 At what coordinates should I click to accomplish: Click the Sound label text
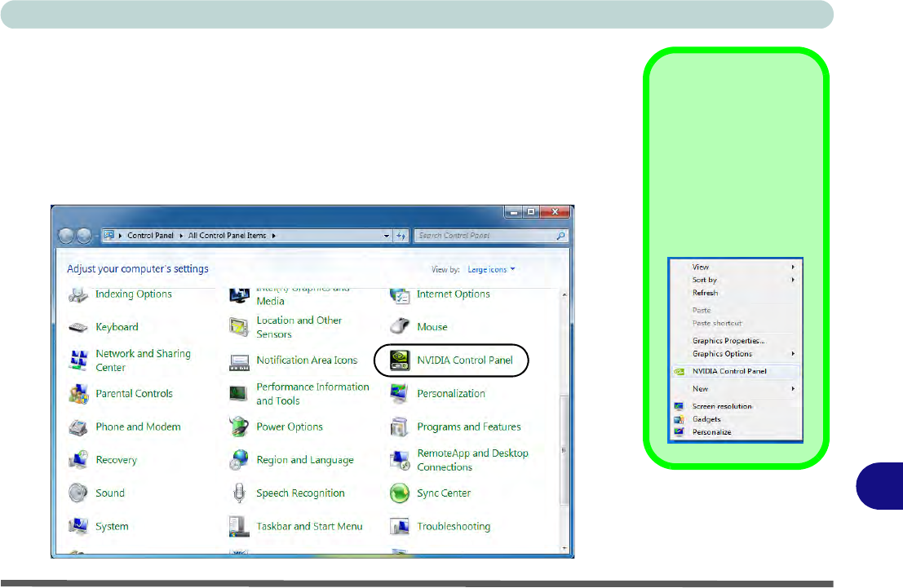pyautogui.click(x=110, y=493)
